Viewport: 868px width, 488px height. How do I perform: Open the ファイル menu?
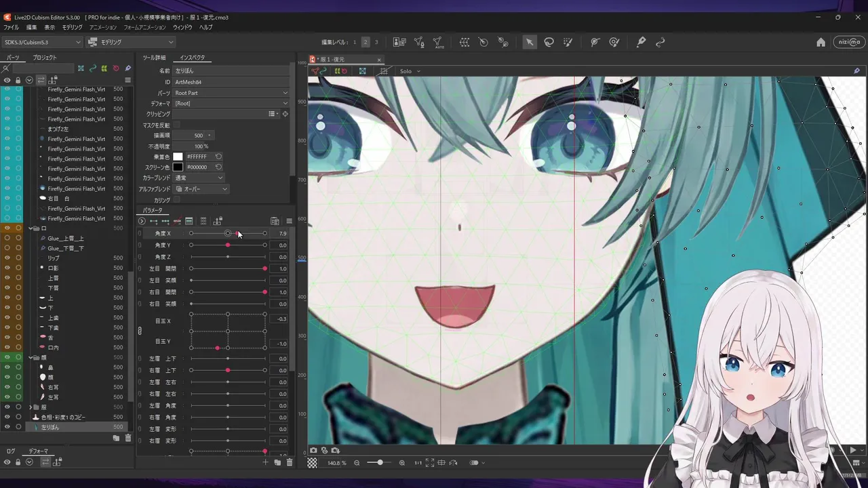point(11,27)
